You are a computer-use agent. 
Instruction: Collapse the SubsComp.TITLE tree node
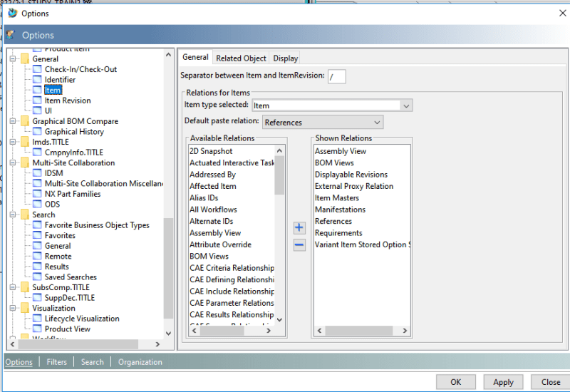pos(13,287)
